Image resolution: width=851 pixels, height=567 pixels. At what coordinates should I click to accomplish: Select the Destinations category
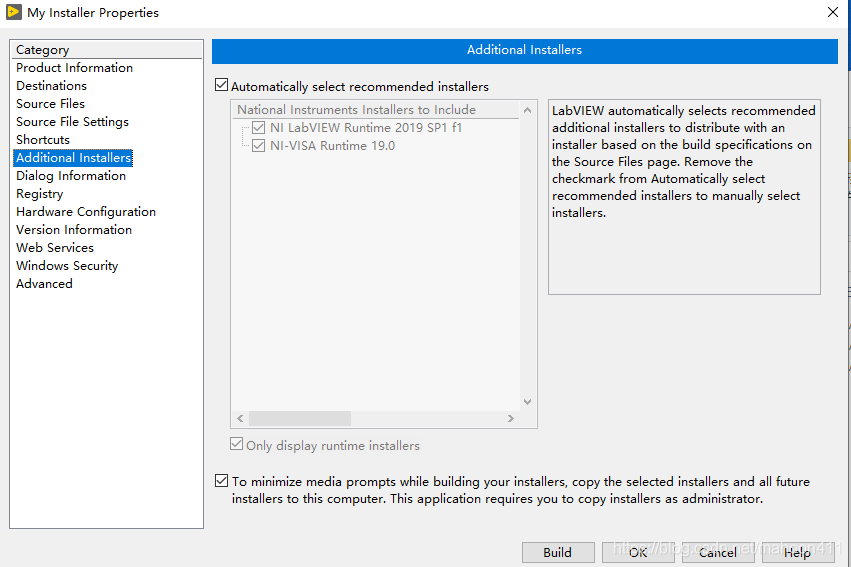52,86
